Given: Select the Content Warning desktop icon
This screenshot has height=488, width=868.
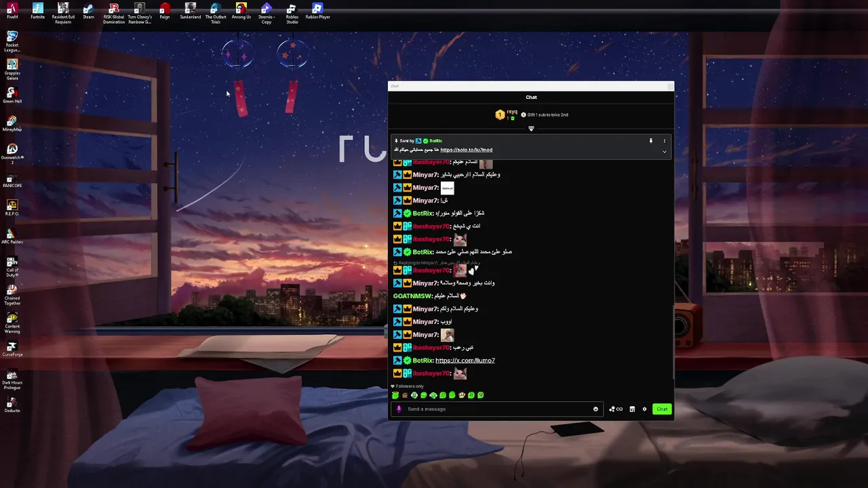Looking at the screenshot, I should pyautogui.click(x=12, y=323).
